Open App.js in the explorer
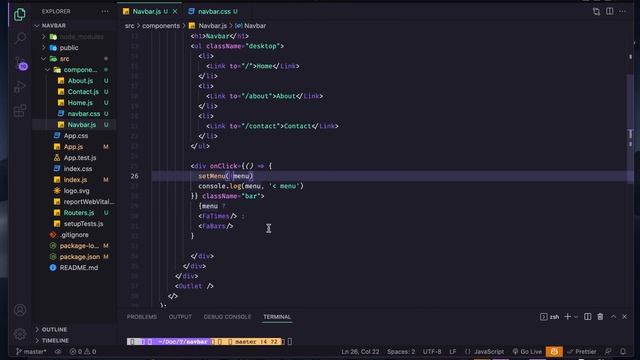This screenshot has height=360, width=640. 73,147
